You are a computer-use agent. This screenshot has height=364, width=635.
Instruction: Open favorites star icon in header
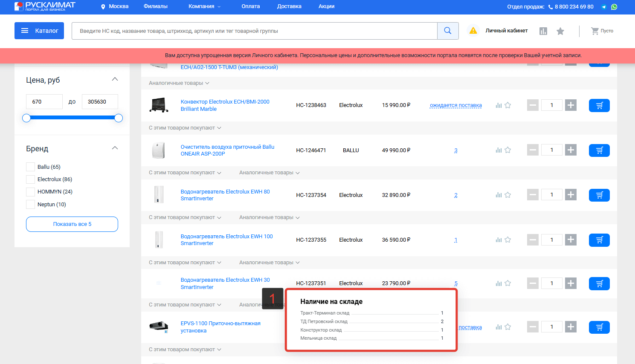coord(560,31)
